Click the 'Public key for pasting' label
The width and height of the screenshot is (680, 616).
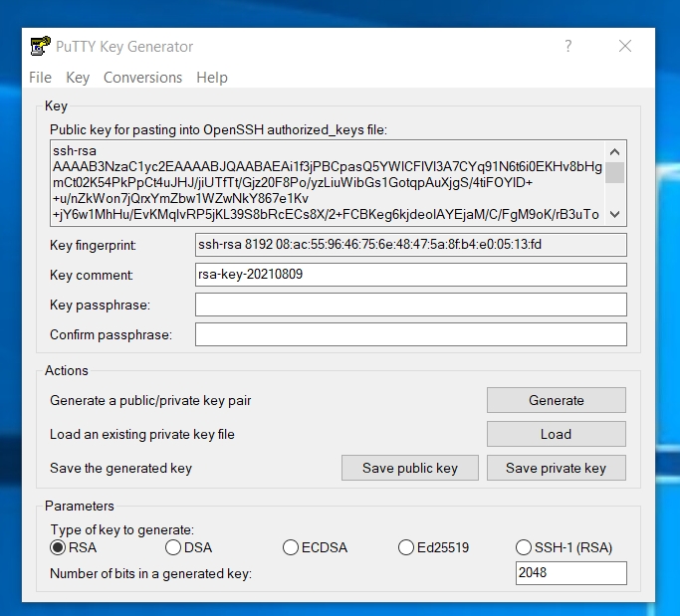pos(218,129)
